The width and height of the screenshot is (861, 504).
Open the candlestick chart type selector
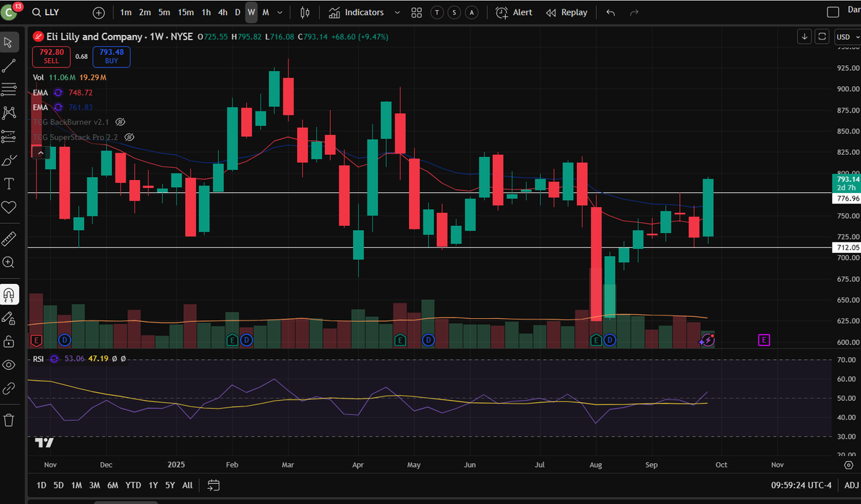tap(305, 12)
